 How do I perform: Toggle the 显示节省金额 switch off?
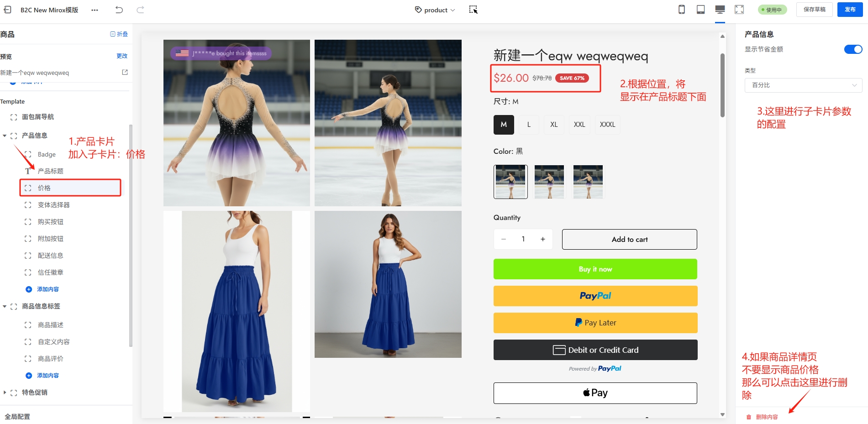tap(852, 49)
